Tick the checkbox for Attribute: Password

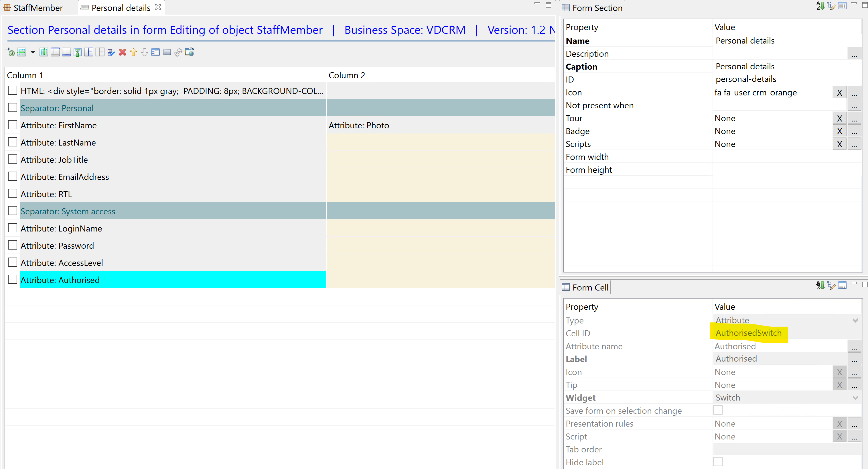13,246
